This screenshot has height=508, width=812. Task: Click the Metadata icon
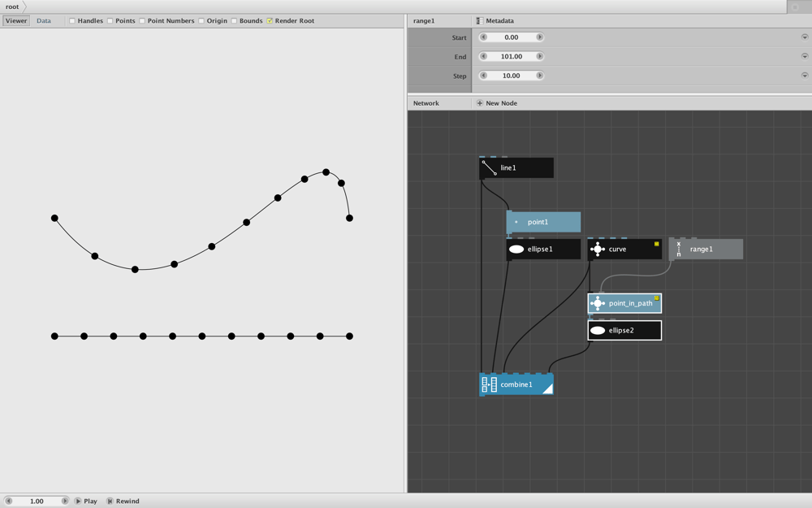click(480, 21)
